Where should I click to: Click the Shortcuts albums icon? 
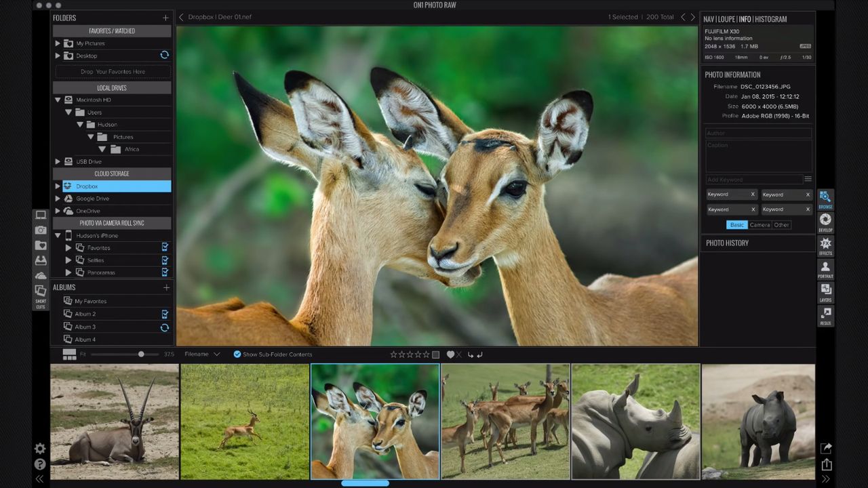(41, 290)
